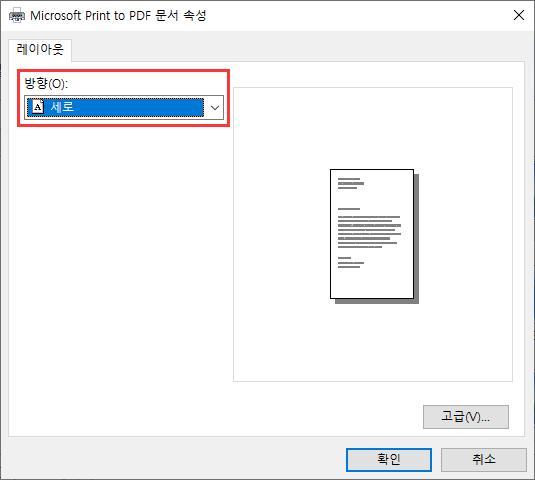Close the 문서 속성 dialog window
535x480 pixels.
pyautogui.click(x=519, y=15)
